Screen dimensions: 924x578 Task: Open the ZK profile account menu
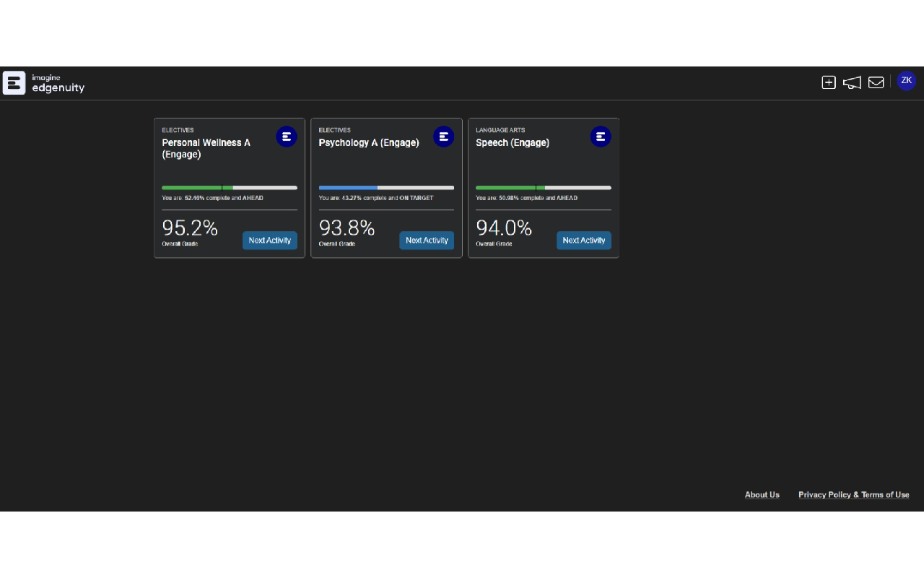tap(906, 80)
